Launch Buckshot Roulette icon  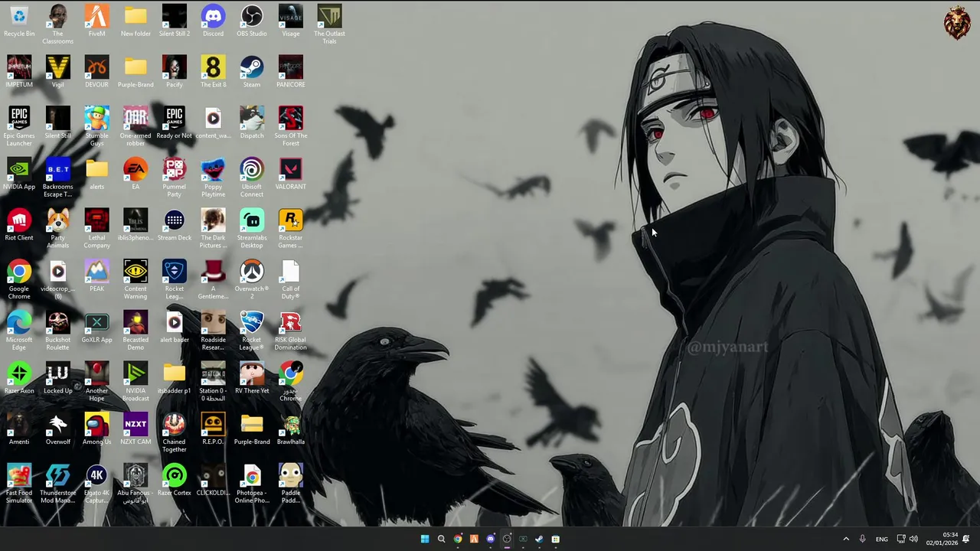pos(58,331)
